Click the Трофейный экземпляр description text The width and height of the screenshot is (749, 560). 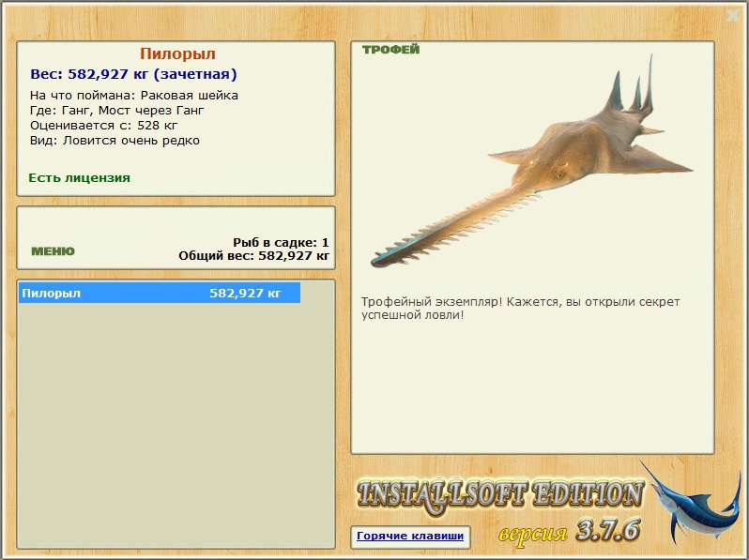pos(521,309)
